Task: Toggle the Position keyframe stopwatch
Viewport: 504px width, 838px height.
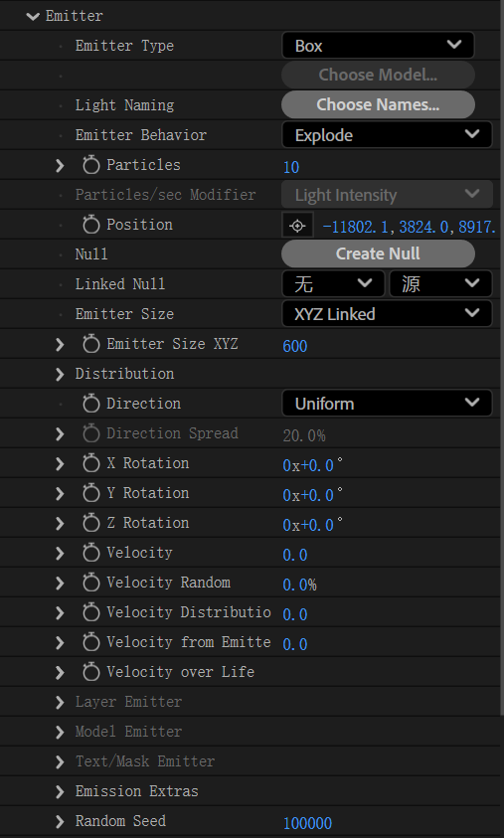Action: click(90, 225)
